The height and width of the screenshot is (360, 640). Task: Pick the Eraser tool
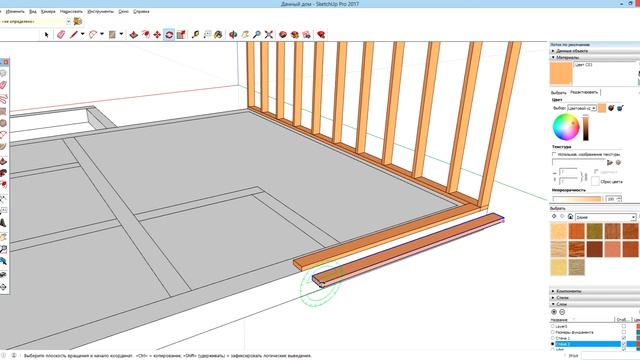pyautogui.click(x=60, y=35)
